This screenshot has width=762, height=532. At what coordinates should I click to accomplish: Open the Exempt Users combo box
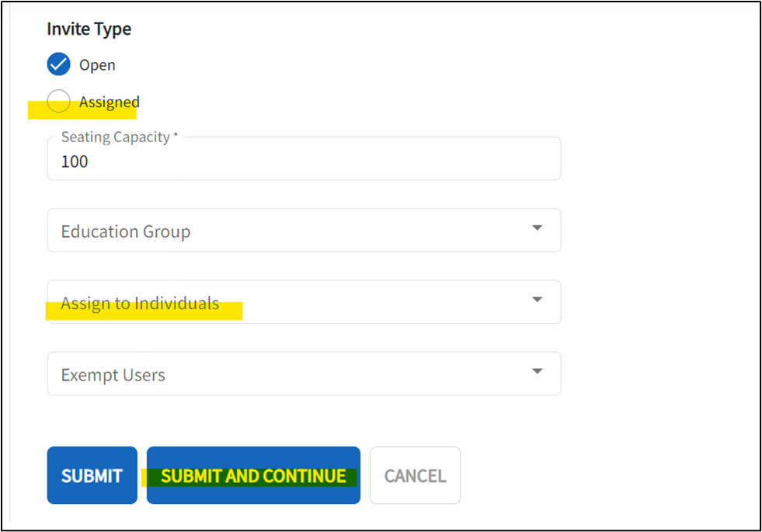coord(304,374)
